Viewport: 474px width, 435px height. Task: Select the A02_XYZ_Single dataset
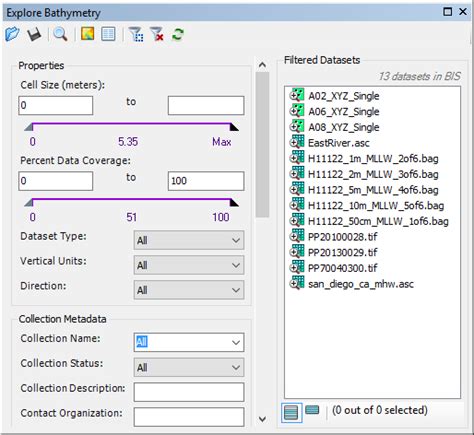(x=343, y=96)
